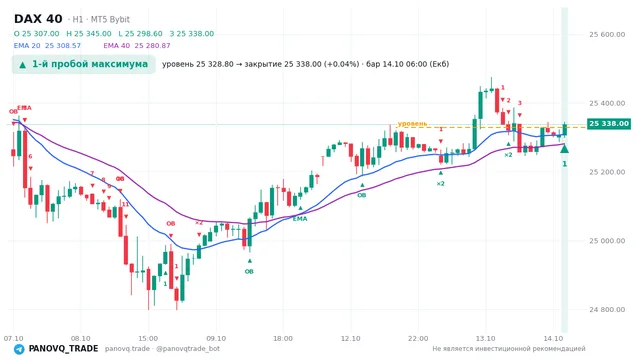This screenshot has width=640, height=360.
Task: Click the 13.10 date axis label
Action: click(485, 338)
